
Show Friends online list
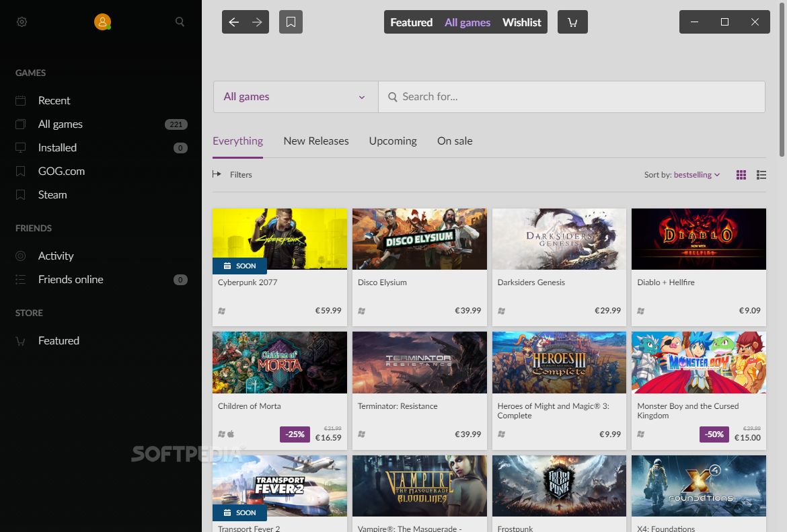point(101,280)
